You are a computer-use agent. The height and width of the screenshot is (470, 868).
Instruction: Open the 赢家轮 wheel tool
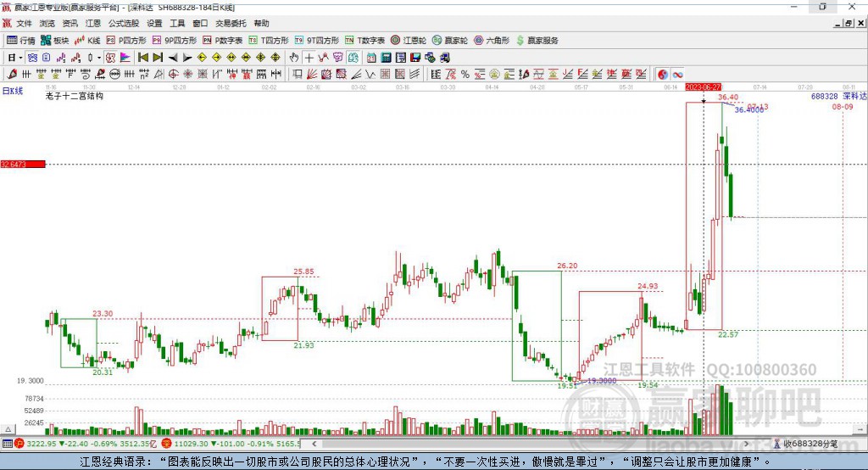450,41
